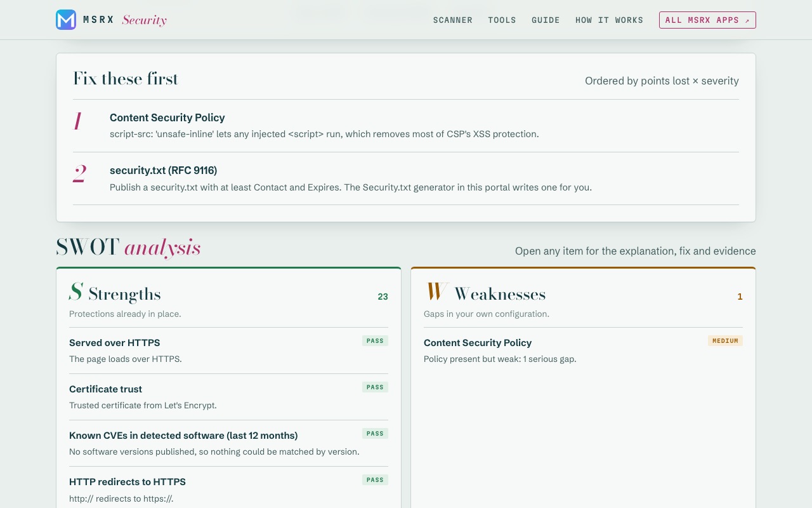Viewport: 812px width, 508px height.
Task: Expand the Known CVEs in detected software item
Action: coord(228,443)
